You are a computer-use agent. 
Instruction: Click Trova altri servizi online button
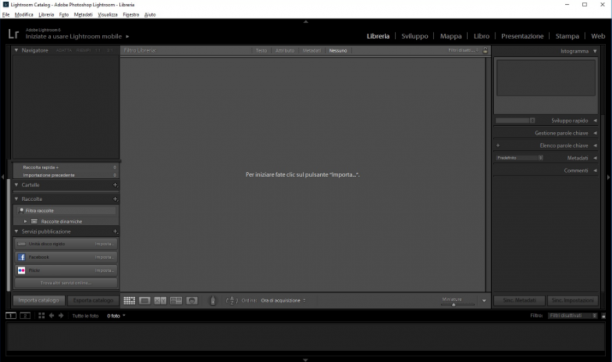(x=66, y=282)
